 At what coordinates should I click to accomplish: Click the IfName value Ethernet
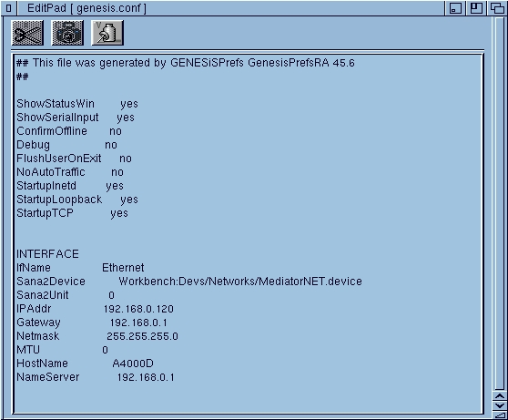point(123,268)
